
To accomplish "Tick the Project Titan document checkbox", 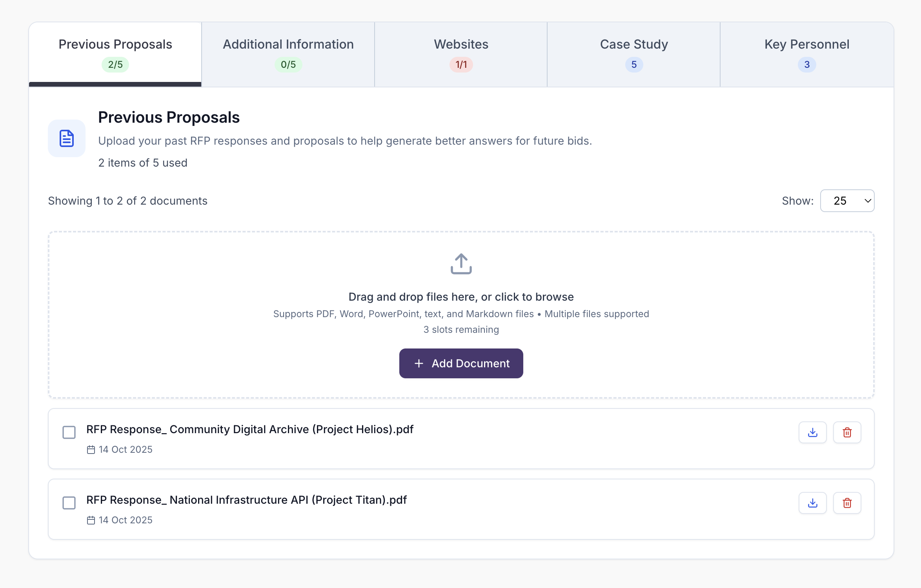I will click(69, 503).
